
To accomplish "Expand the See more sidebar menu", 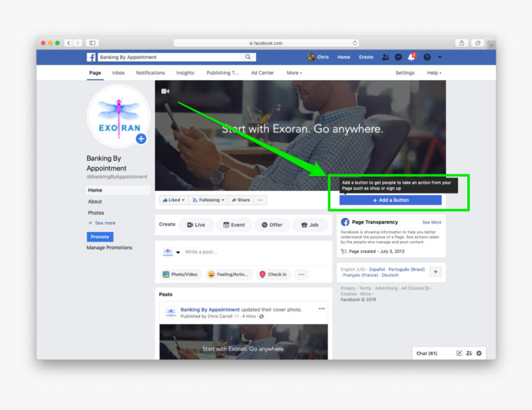I will (x=104, y=223).
